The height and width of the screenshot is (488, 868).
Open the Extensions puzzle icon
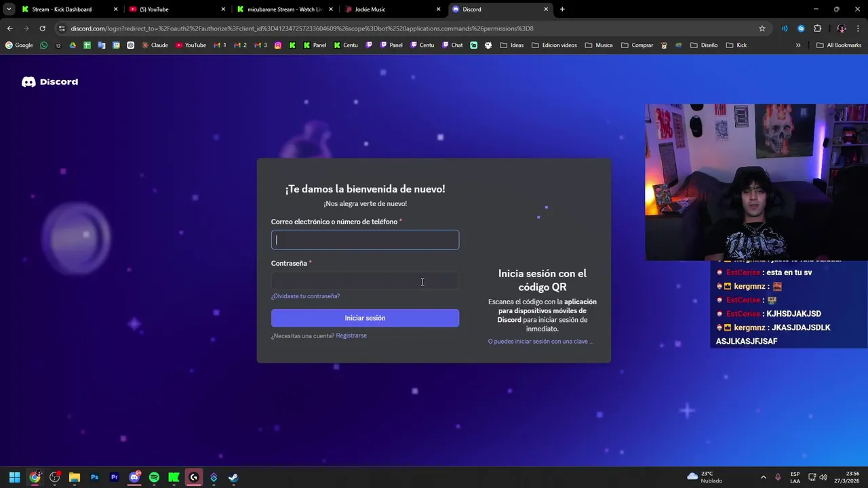[817, 28]
